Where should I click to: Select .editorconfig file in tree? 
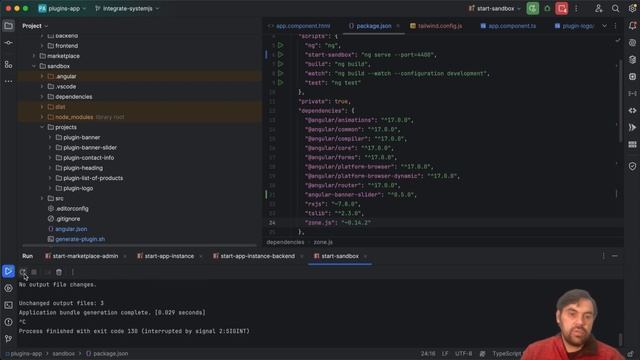coord(72,209)
